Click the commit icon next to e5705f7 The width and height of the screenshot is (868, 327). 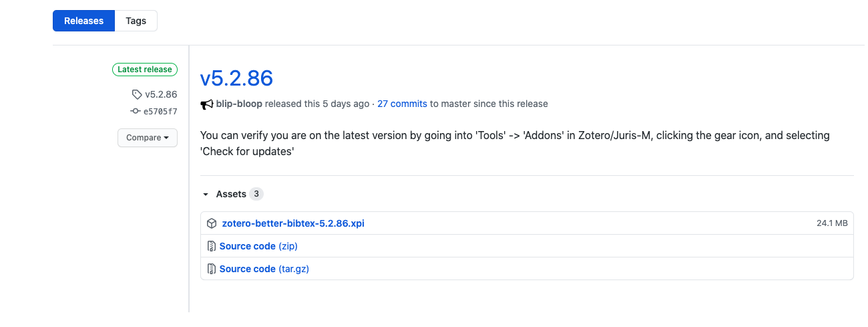(x=136, y=111)
